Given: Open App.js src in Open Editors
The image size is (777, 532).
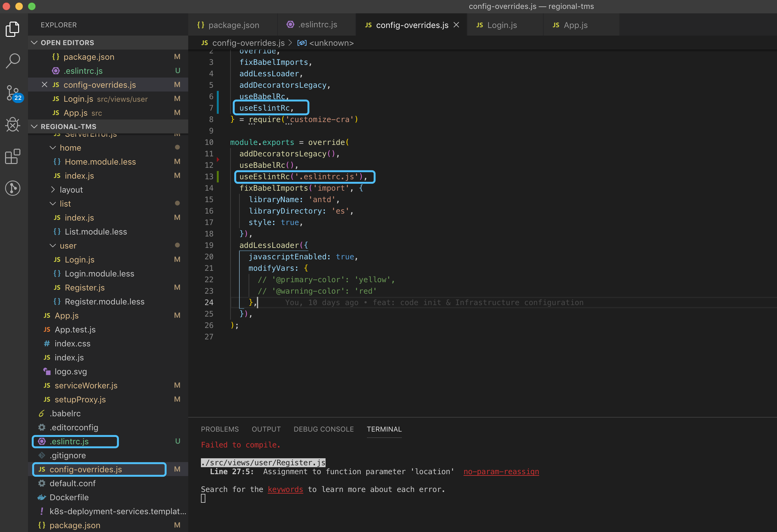Looking at the screenshot, I should 108,113.
